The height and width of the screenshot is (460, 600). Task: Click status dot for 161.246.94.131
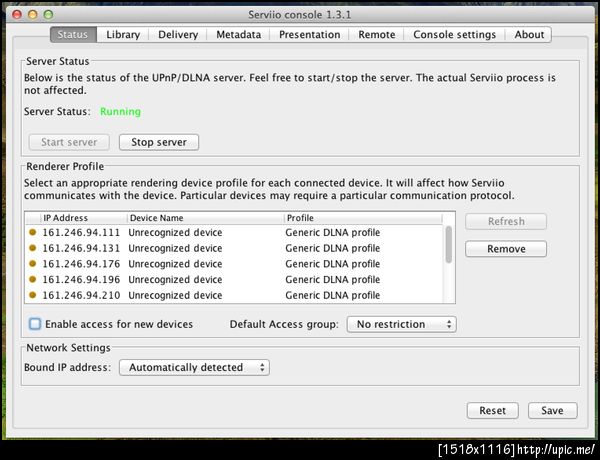33,248
